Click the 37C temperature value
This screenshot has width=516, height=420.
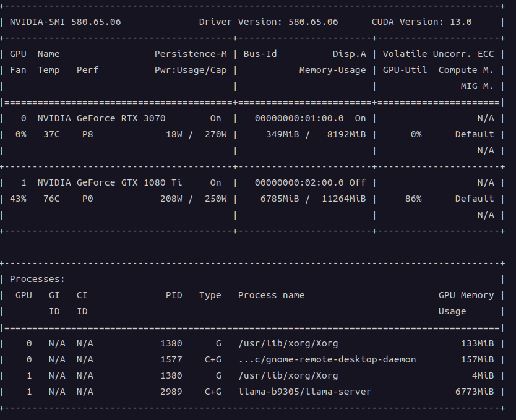coord(51,134)
